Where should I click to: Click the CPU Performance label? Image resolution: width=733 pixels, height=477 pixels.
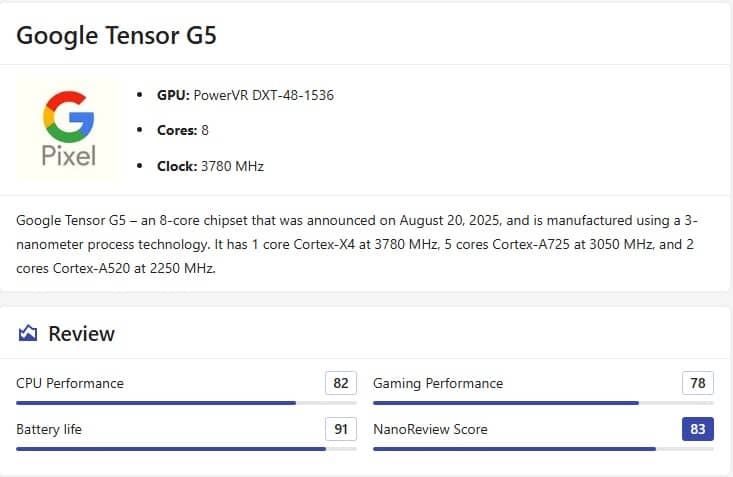pos(70,383)
